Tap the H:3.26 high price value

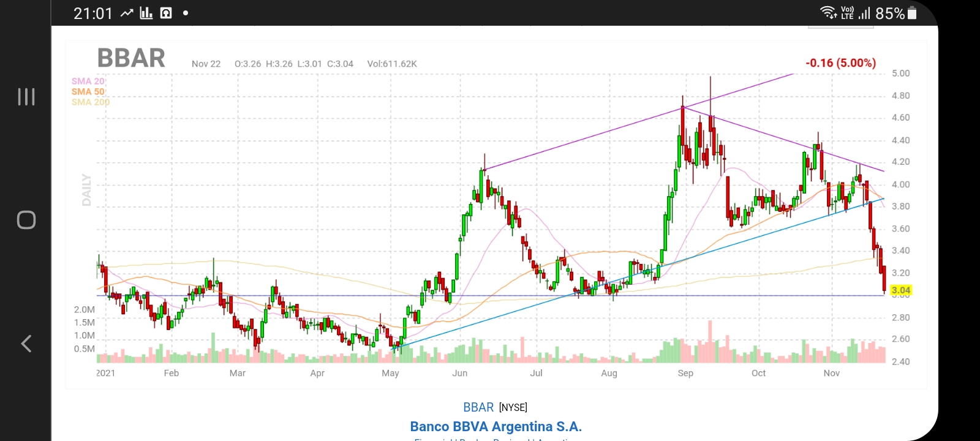pyautogui.click(x=279, y=64)
